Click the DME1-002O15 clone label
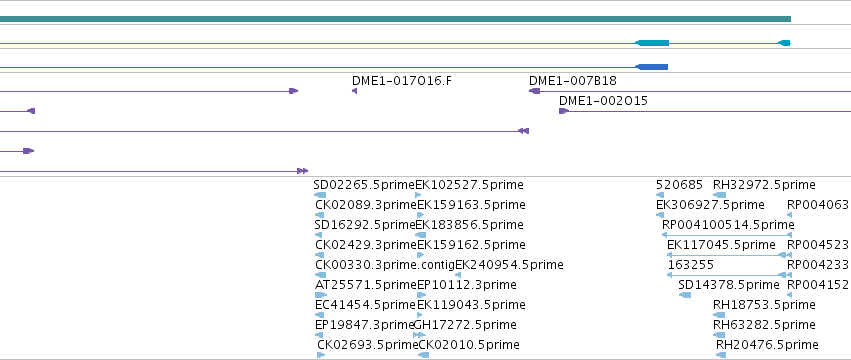This screenshot has height=360, width=851. pyautogui.click(x=603, y=101)
